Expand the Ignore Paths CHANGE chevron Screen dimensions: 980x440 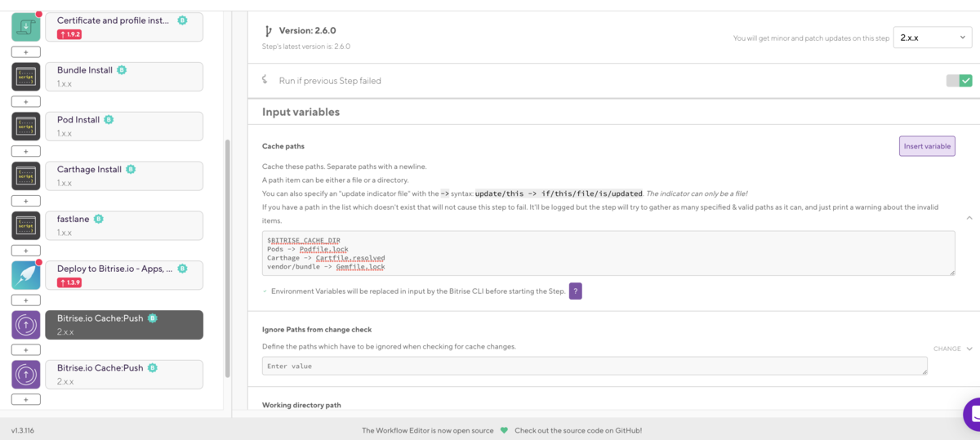click(x=969, y=349)
